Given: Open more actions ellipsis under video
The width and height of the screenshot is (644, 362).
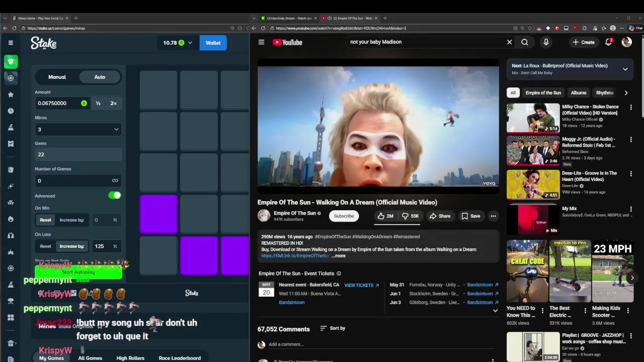Looking at the screenshot, I should pyautogui.click(x=493, y=216).
